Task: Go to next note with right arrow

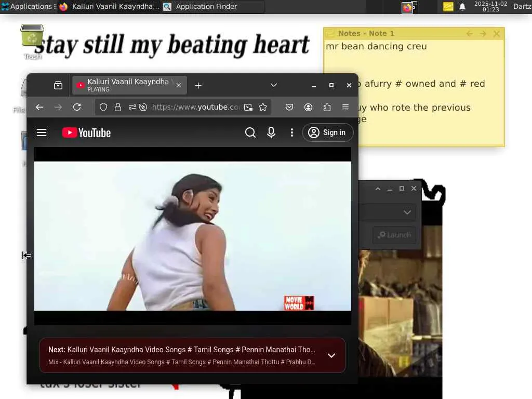Action: pos(483,34)
